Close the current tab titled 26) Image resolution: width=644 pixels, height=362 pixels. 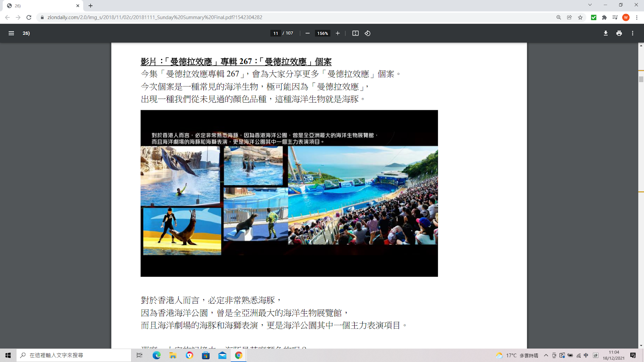point(78,6)
